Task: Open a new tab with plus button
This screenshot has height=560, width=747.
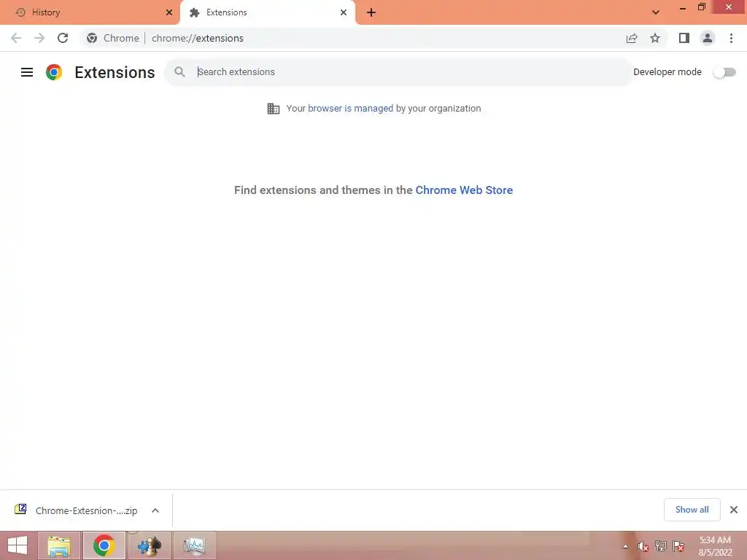Action: pyautogui.click(x=371, y=12)
